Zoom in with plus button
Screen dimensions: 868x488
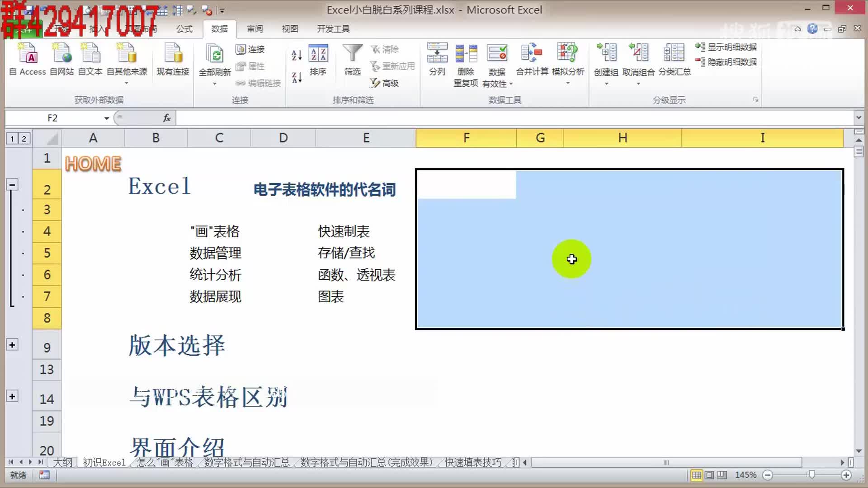tap(846, 475)
